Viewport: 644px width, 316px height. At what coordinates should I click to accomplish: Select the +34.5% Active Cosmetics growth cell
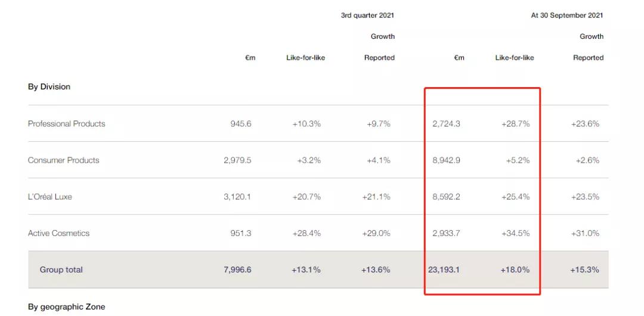[515, 233]
